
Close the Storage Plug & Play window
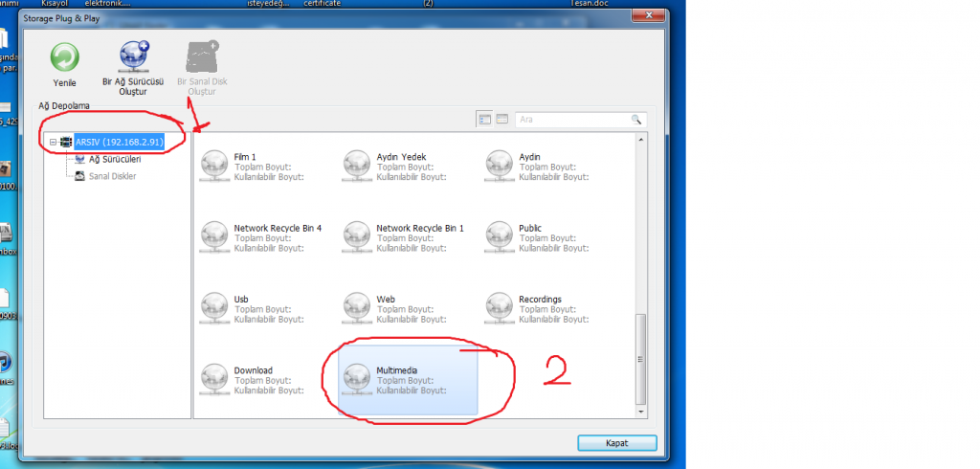(648, 15)
